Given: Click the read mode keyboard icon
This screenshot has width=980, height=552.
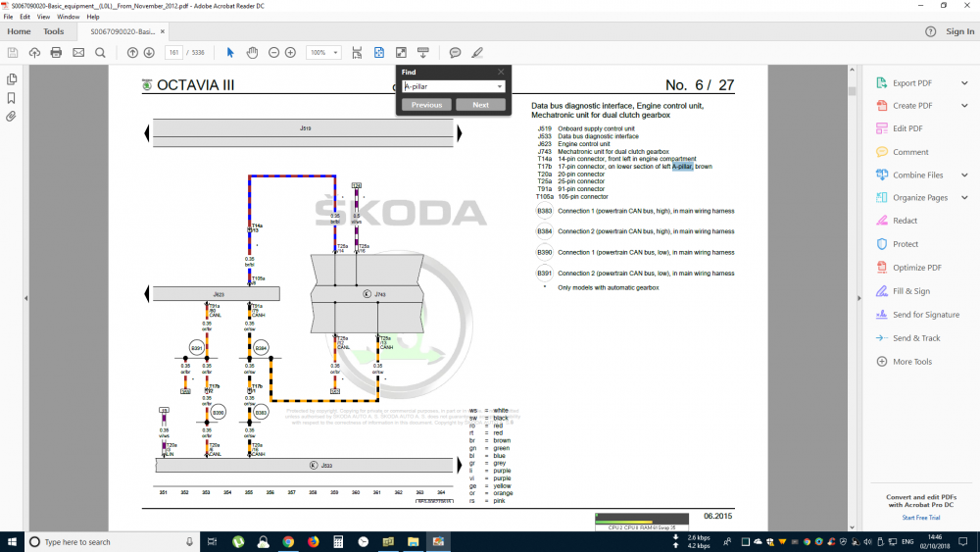Looking at the screenshot, I should click(x=423, y=53).
